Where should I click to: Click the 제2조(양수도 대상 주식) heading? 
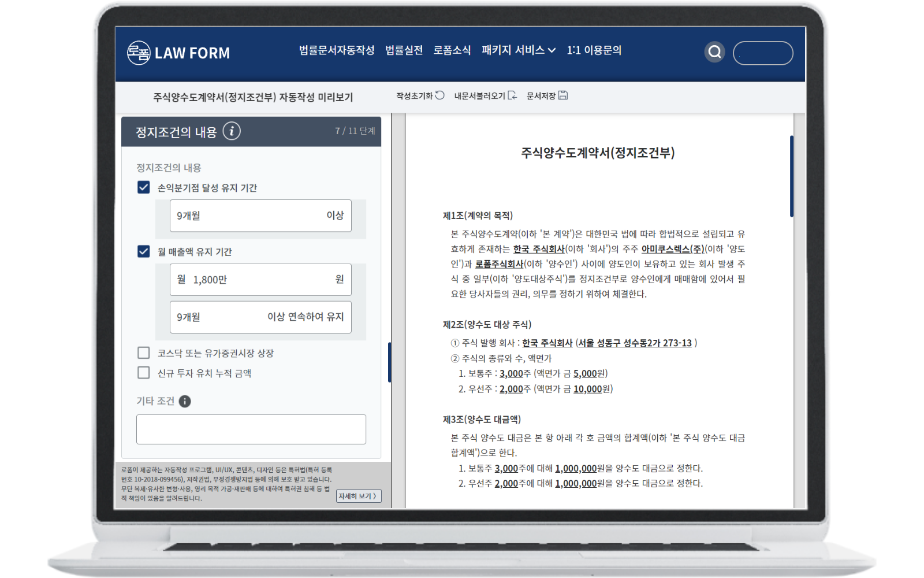pyautogui.click(x=487, y=324)
